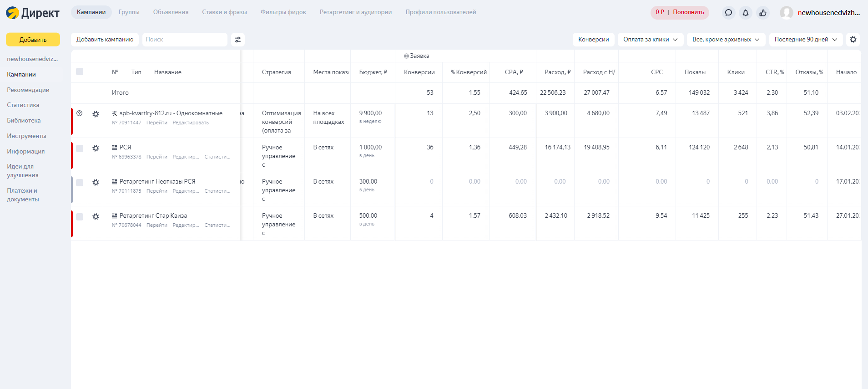Open table column settings gear
This screenshot has width=868, height=389.
pyautogui.click(x=853, y=40)
